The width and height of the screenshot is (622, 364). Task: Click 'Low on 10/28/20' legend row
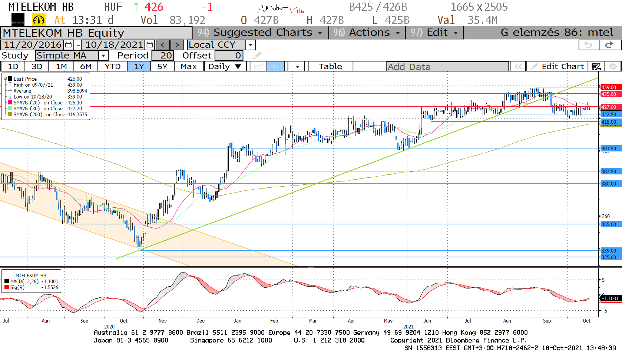(x=45, y=97)
